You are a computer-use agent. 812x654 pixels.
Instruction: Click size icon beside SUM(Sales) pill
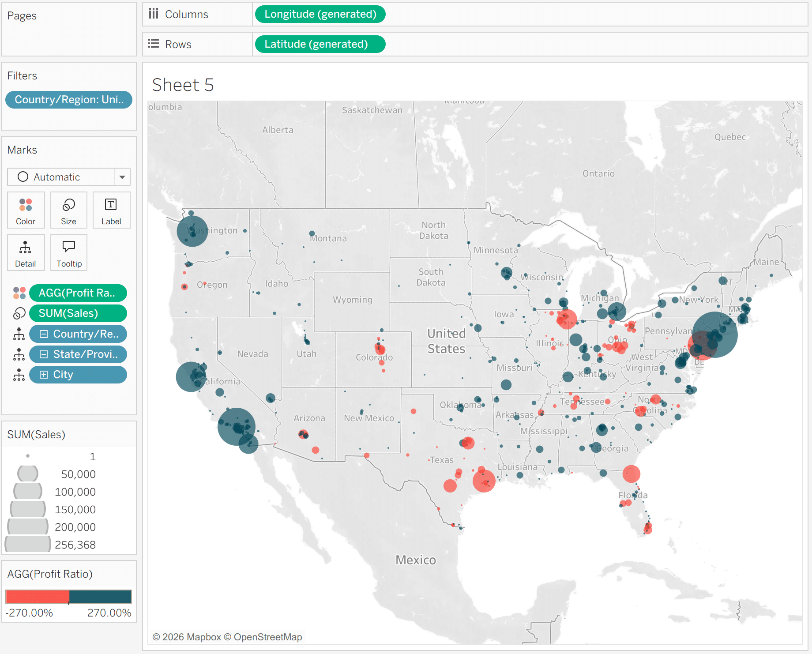pyautogui.click(x=19, y=313)
